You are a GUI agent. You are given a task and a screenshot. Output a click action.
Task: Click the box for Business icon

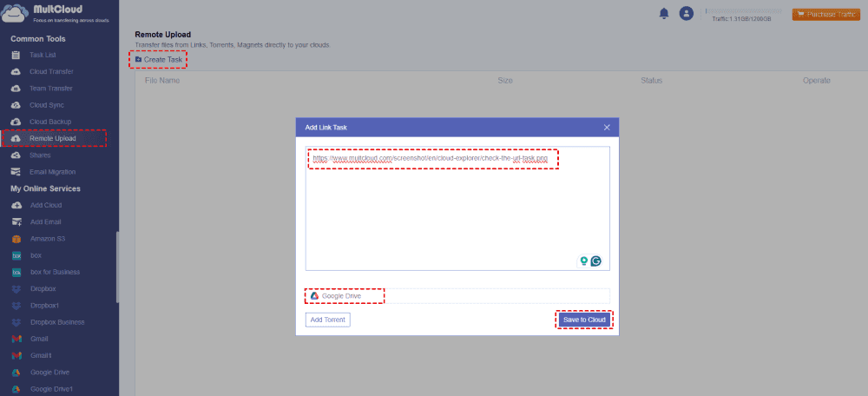point(16,273)
